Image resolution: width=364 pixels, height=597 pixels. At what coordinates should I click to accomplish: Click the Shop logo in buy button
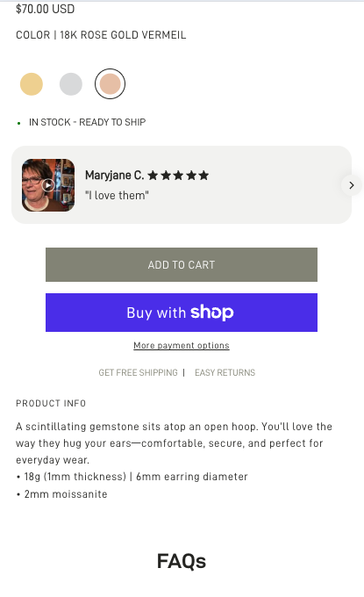pyautogui.click(x=212, y=313)
